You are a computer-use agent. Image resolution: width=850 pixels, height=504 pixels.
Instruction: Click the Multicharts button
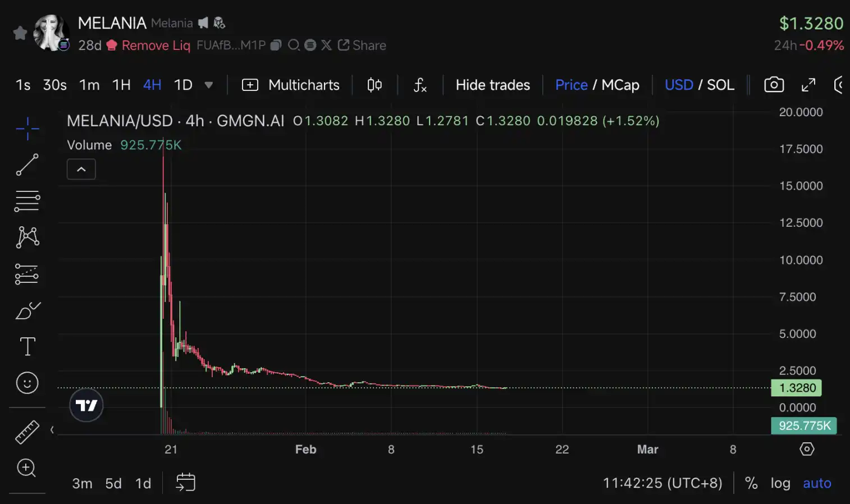coord(290,85)
